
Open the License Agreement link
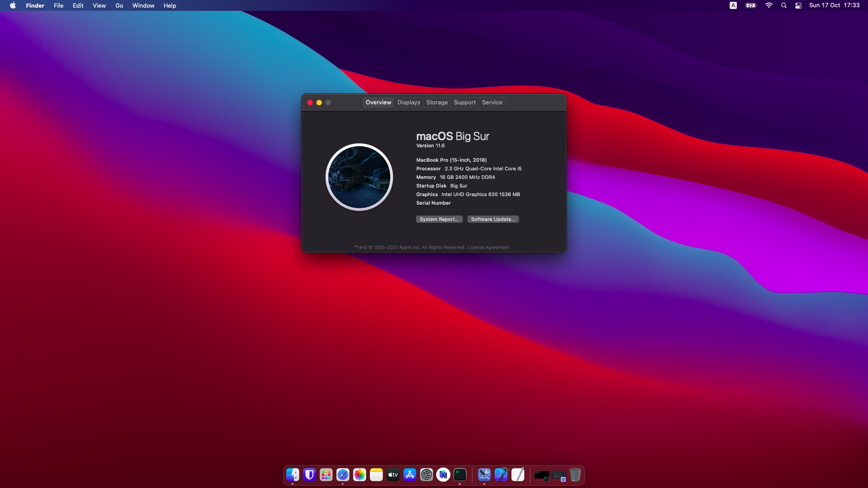click(x=488, y=248)
